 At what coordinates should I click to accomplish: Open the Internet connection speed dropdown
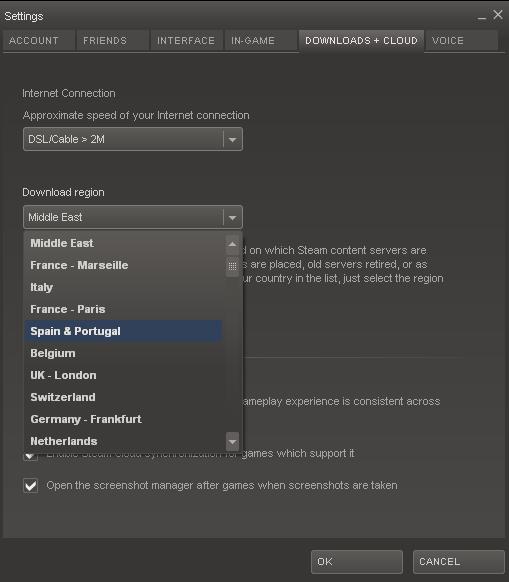click(133, 139)
